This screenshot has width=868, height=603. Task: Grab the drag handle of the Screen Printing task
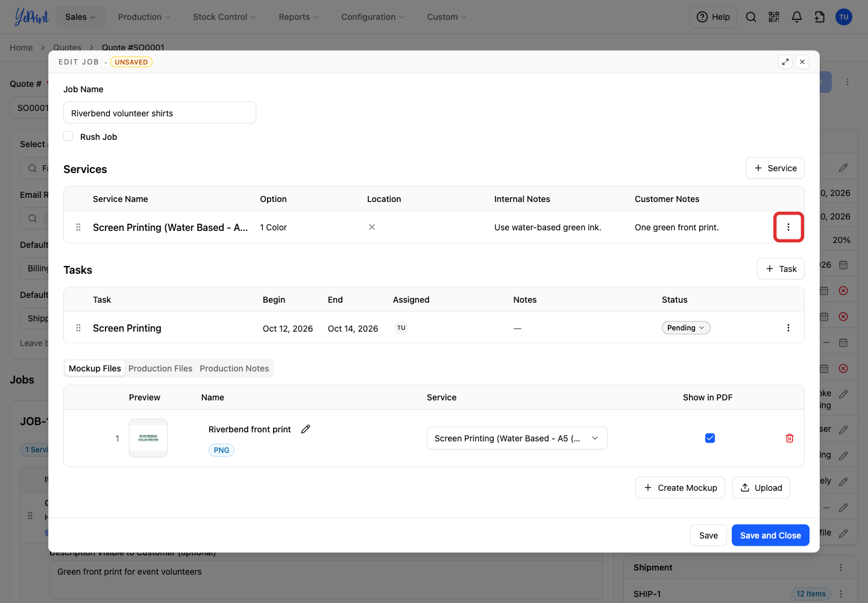78,328
